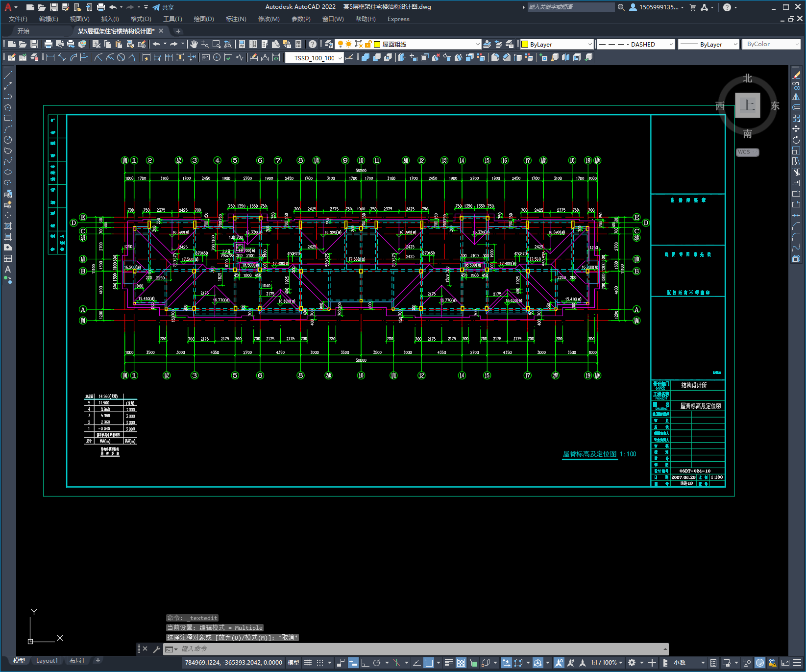806x672 pixels.
Task: Click the WCS label under ViewCube
Action: [744, 152]
